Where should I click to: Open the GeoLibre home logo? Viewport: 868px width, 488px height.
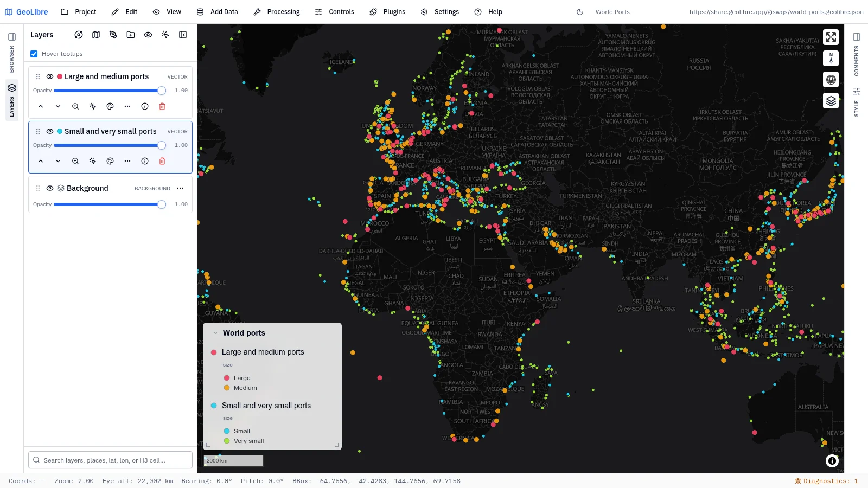click(x=26, y=11)
